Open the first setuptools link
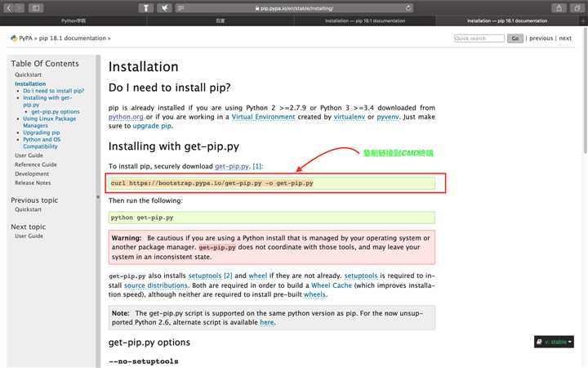Screen dimensions: 588x368 (x=205, y=276)
